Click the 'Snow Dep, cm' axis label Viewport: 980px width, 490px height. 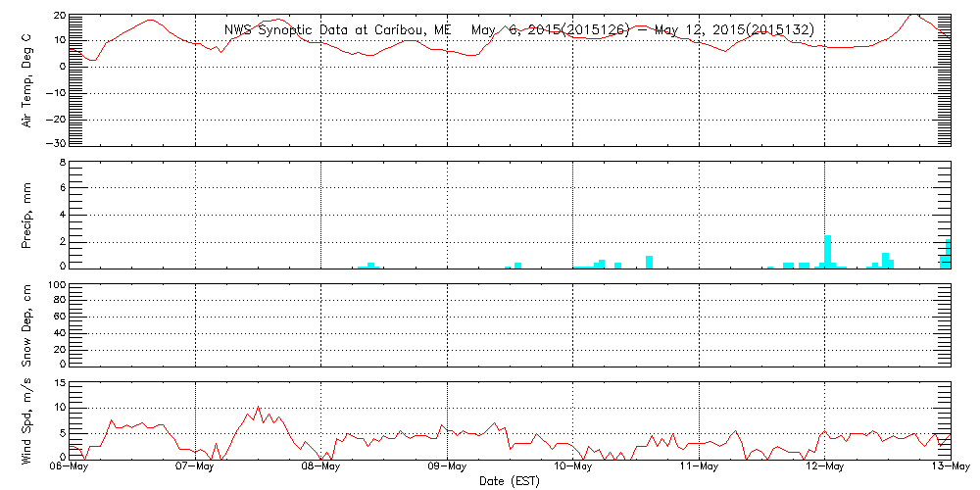tap(27, 325)
